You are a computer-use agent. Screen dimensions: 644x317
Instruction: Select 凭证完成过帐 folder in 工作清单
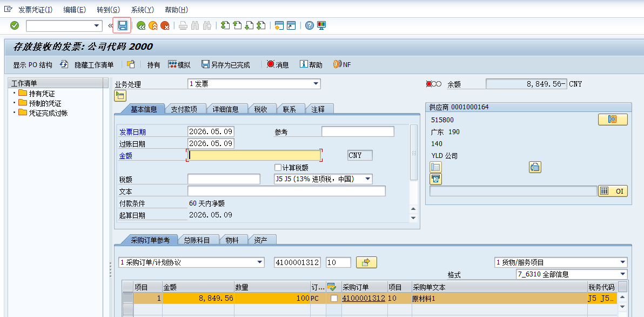(x=43, y=113)
